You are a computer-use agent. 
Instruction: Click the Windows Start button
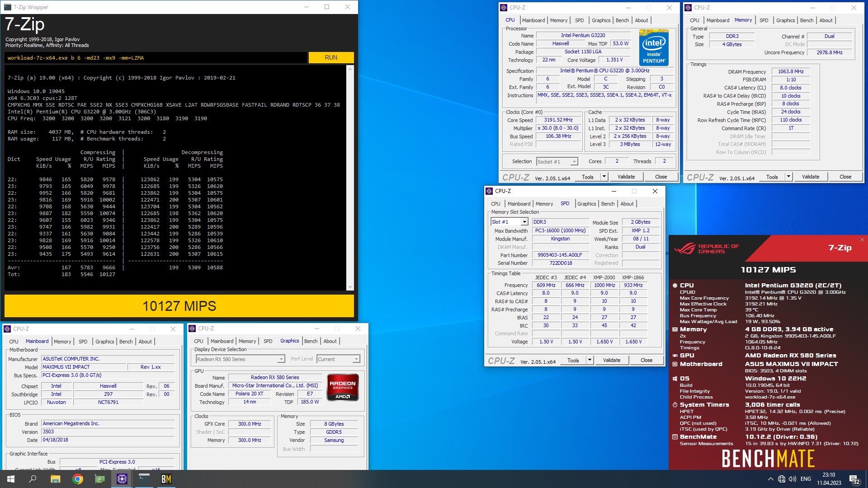tap(11, 479)
